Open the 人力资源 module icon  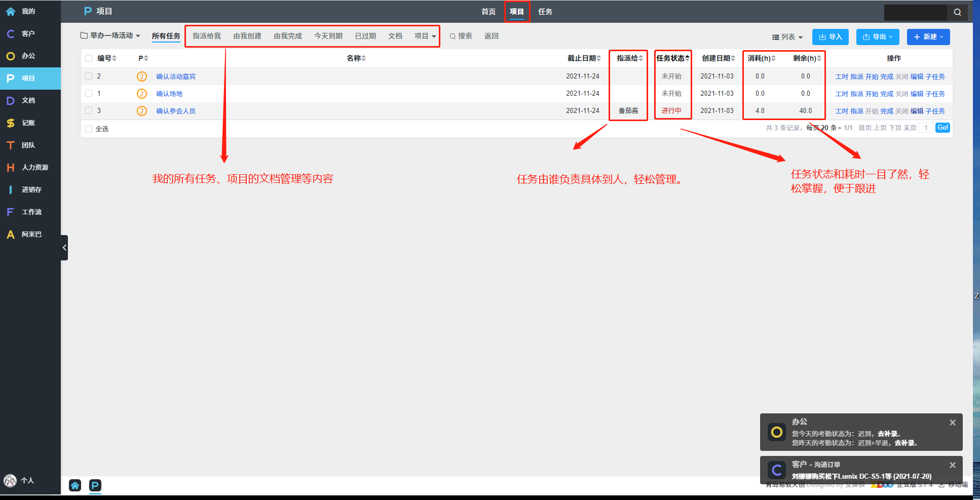pos(10,167)
